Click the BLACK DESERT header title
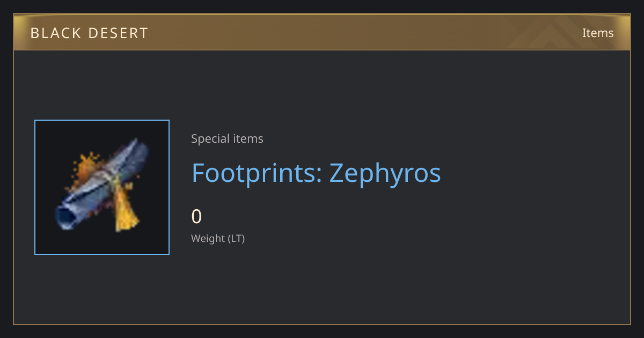The width and height of the screenshot is (644, 338). point(89,33)
